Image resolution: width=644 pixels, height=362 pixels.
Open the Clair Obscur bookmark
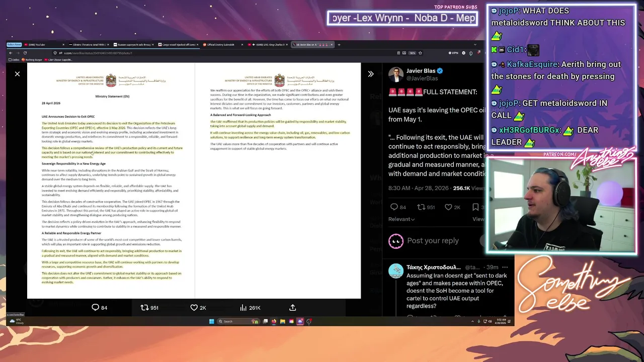[59, 60]
